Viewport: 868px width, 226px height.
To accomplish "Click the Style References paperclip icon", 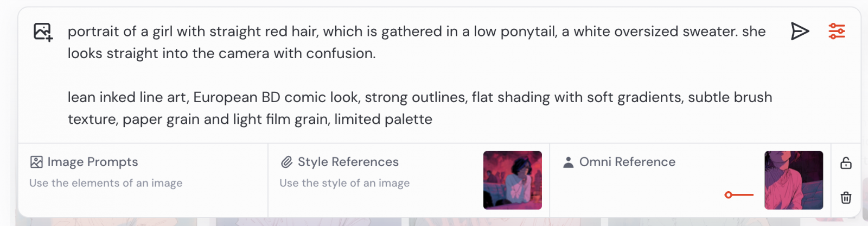I will pyautogui.click(x=286, y=162).
